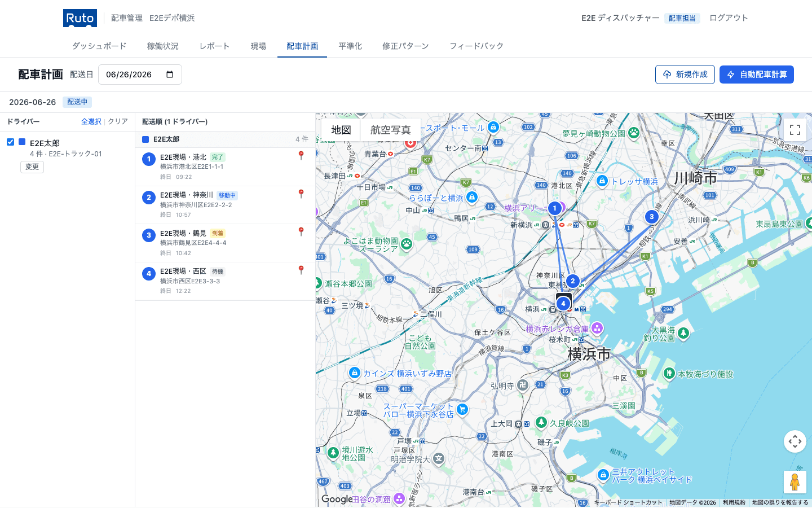Viewport: 812px width, 508px height.
Task: Open the 配車計画 tab
Action: pyautogui.click(x=302, y=46)
